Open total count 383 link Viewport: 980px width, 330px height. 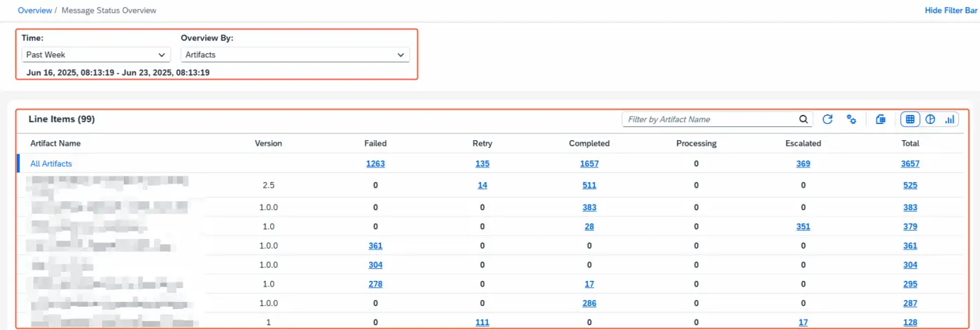click(910, 207)
